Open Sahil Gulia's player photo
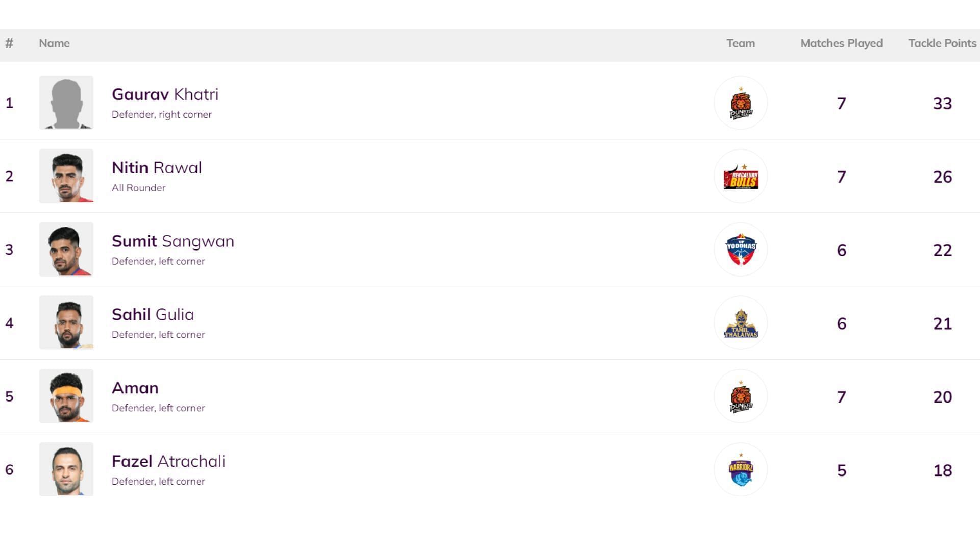This screenshot has height=551, width=980. pos(66,323)
